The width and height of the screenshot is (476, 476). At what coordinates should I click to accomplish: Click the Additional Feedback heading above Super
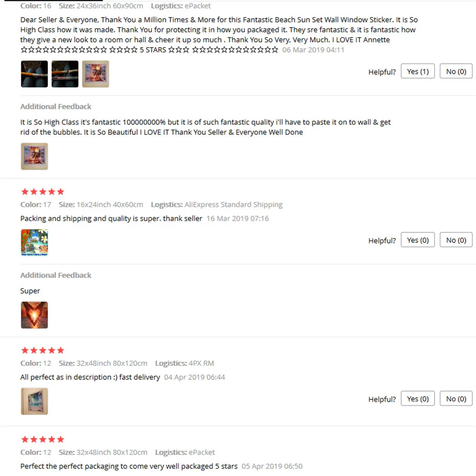pyautogui.click(x=56, y=275)
